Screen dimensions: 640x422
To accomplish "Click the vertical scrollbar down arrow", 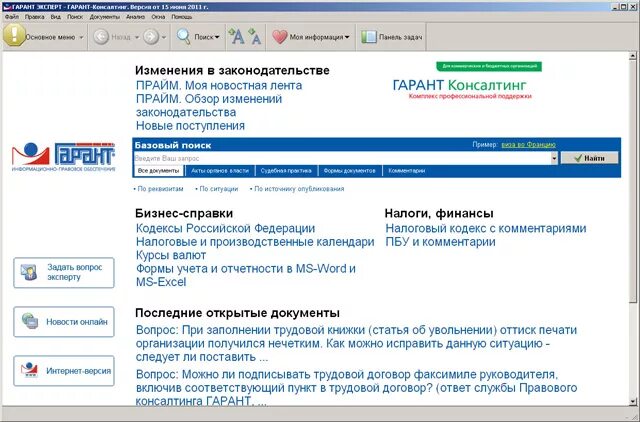I will coord(633,402).
